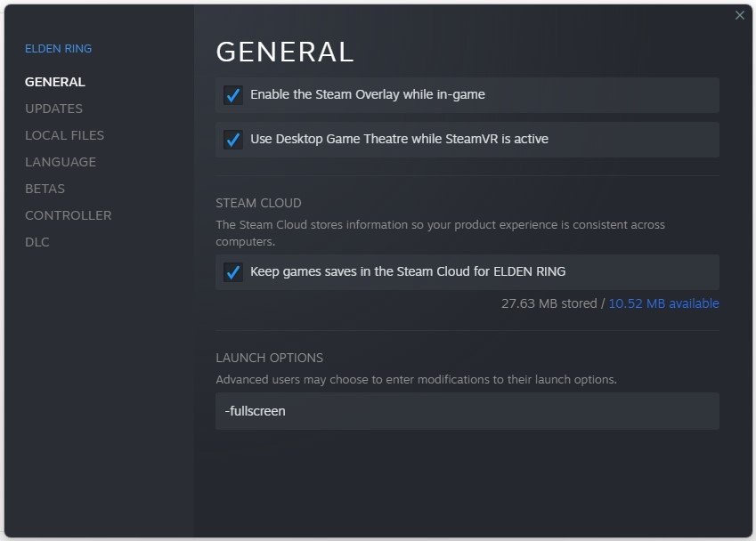756x541 pixels.
Task: Click the launch options text field
Action: coord(467,411)
